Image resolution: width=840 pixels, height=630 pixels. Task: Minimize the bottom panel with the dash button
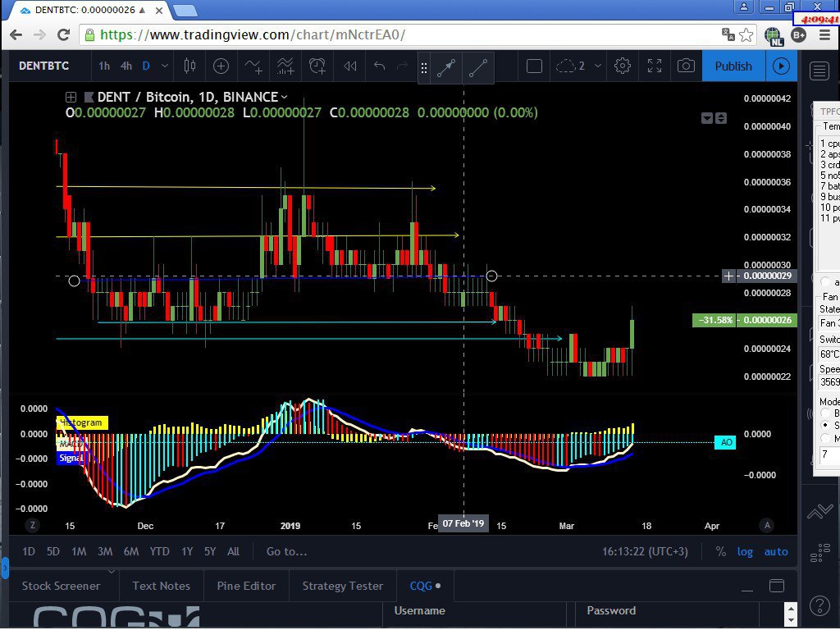746,589
